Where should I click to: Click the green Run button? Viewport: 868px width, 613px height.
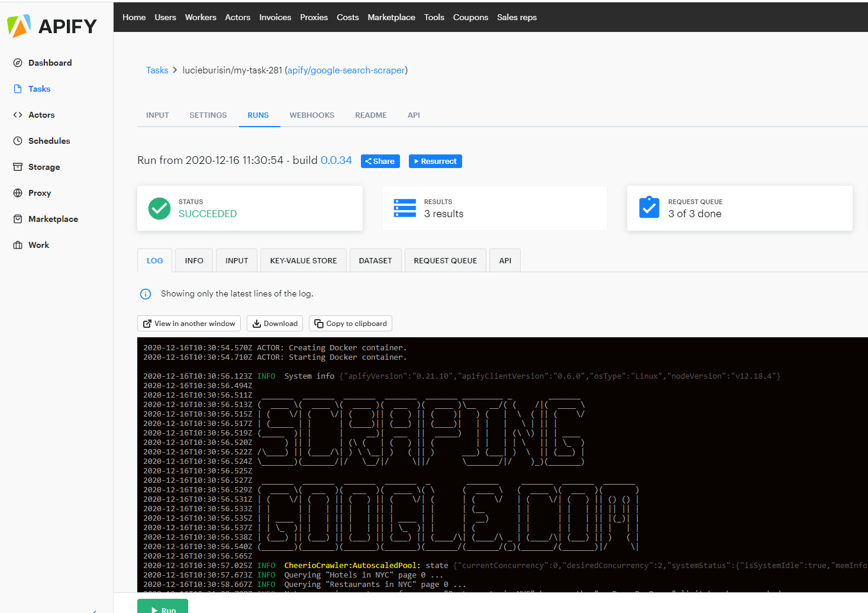coord(163,606)
